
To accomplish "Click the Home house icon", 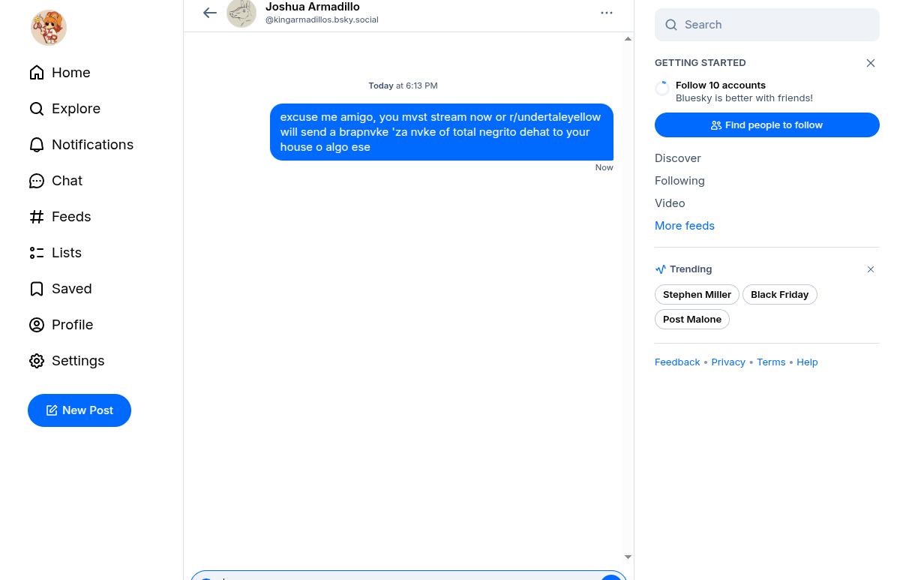I will tap(37, 73).
